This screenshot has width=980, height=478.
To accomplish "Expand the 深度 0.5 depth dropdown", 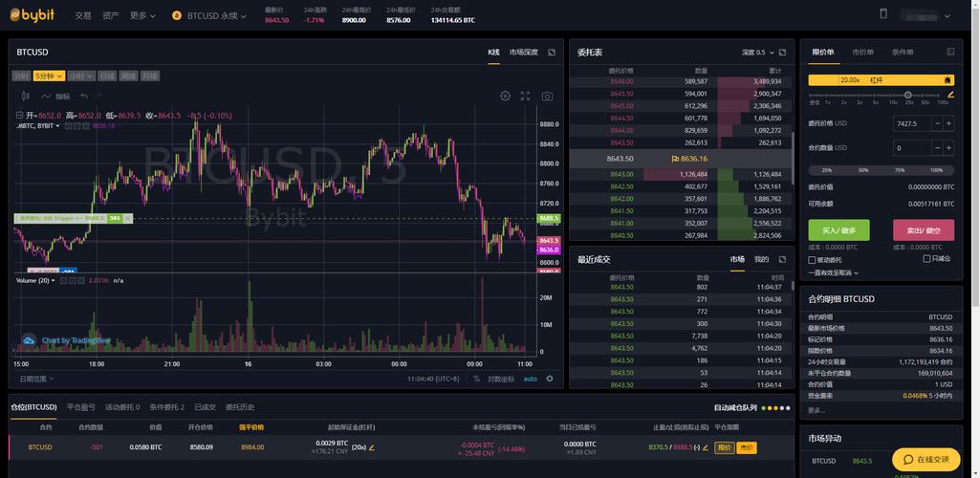I will 757,53.
